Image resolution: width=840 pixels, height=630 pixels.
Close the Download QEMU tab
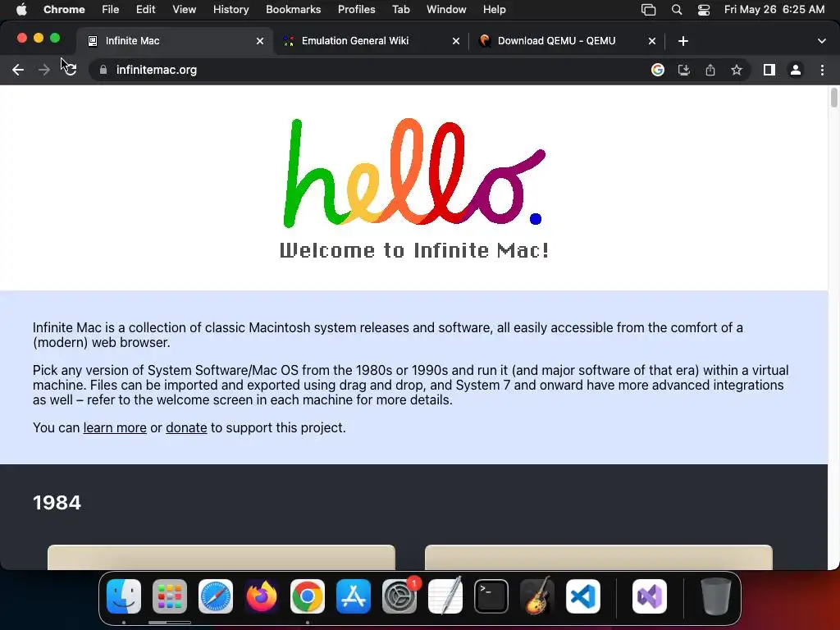(652, 41)
